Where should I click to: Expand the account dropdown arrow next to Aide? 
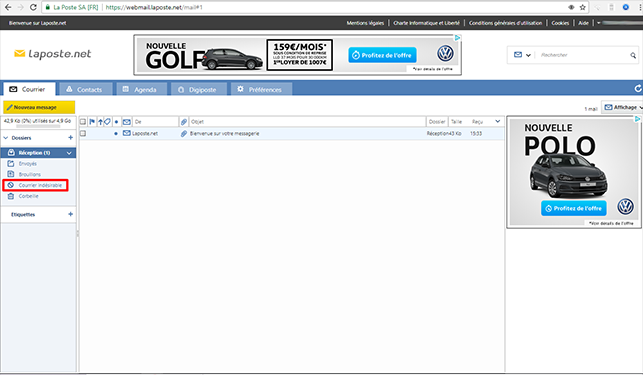coord(599,23)
